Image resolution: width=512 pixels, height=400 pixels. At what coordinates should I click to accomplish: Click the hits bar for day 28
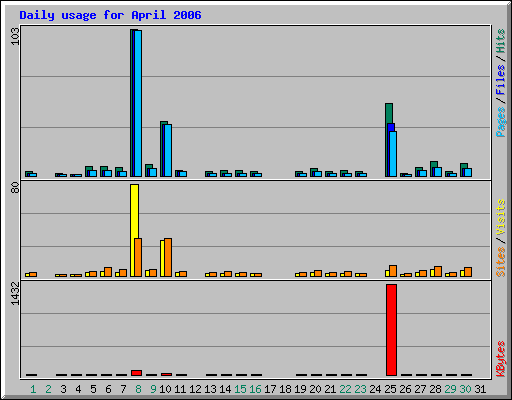tap(433, 165)
